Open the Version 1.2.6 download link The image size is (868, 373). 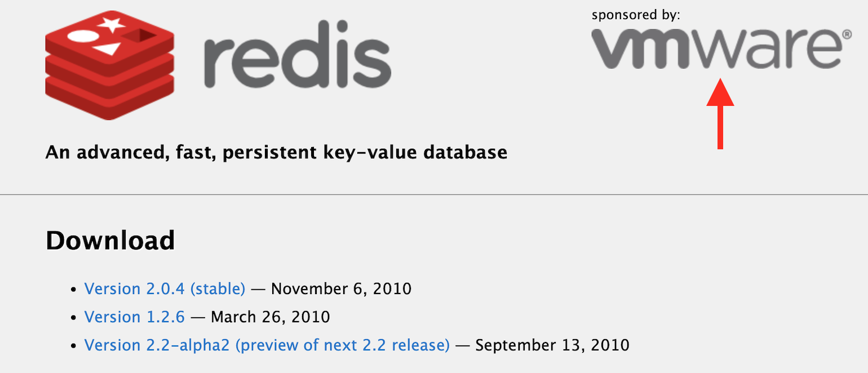[x=135, y=317]
